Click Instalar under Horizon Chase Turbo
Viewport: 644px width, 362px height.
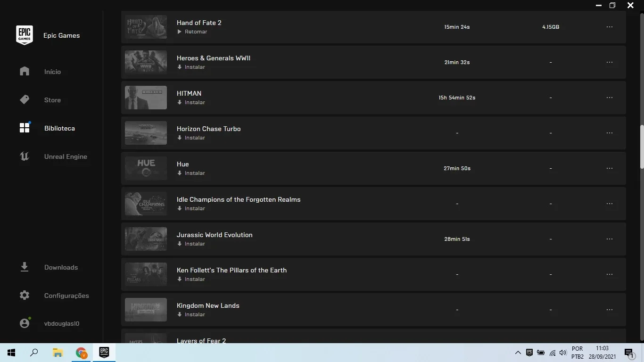point(191,138)
